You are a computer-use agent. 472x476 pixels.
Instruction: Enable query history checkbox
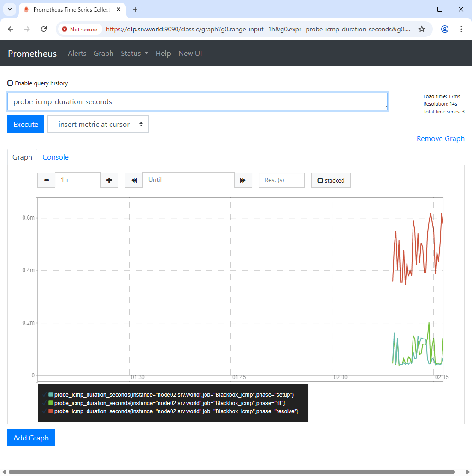point(10,83)
